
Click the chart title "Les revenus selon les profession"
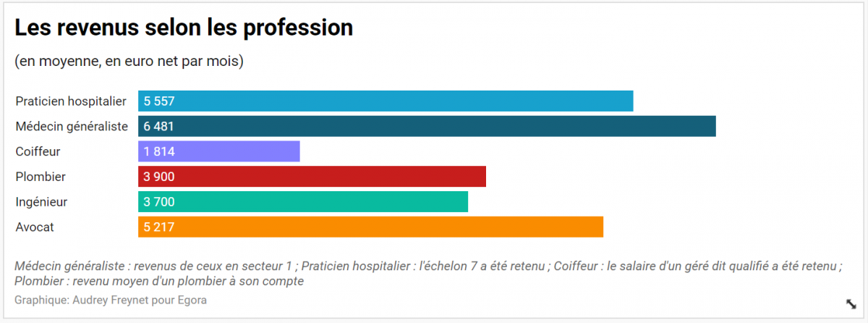click(x=184, y=28)
